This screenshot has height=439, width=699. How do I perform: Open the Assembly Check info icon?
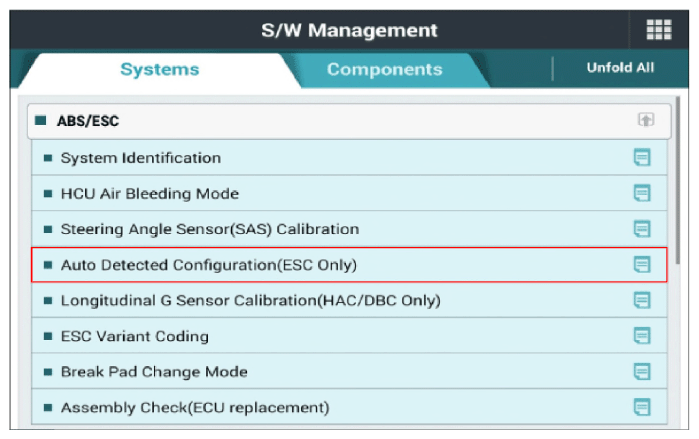pos(642,407)
